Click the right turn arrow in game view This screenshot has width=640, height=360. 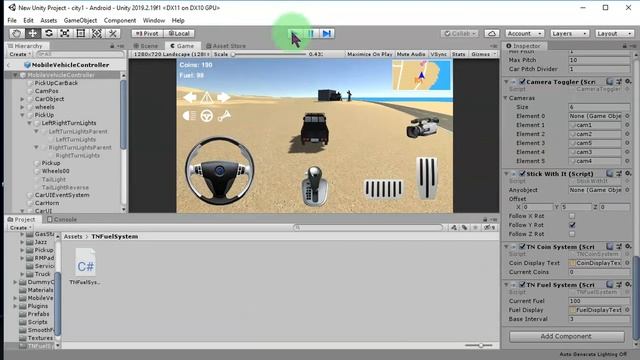coord(223,97)
